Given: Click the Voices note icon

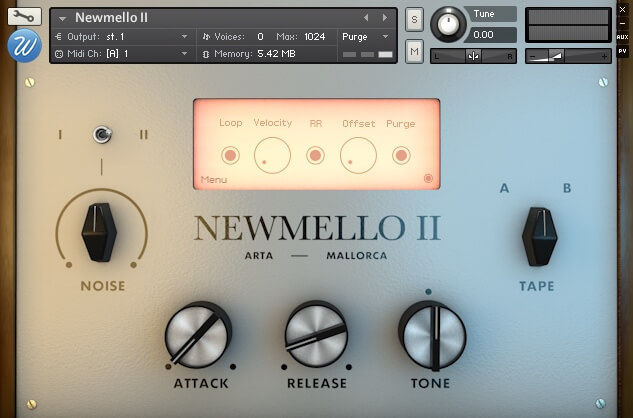Looking at the screenshot, I should click(206, 37).
